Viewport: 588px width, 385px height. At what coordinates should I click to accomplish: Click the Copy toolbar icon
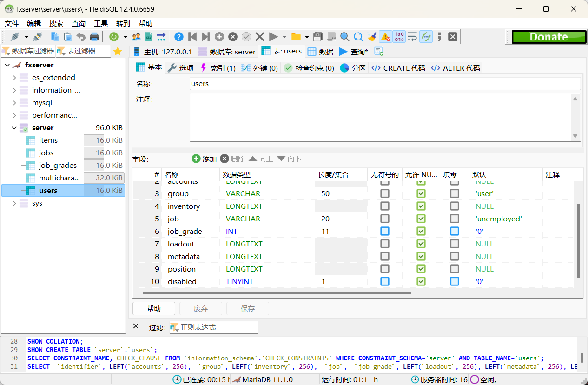pos(55,37)
